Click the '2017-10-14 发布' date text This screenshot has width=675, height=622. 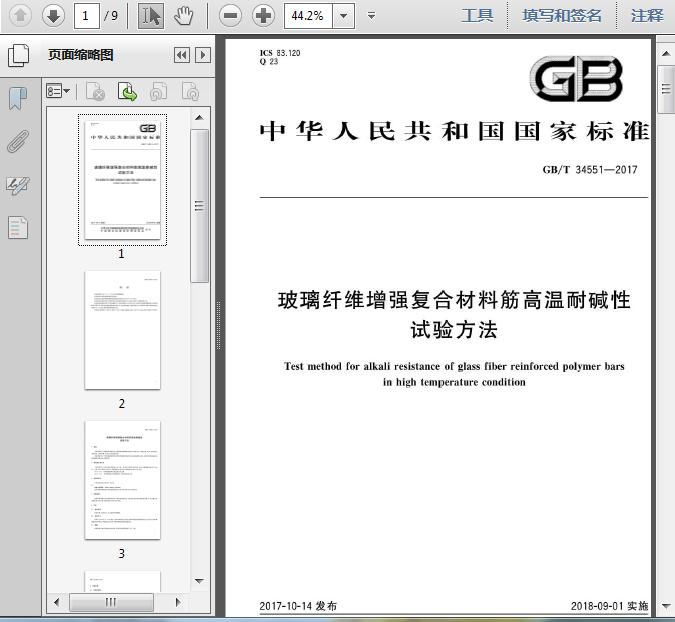(x=298, y=606)
